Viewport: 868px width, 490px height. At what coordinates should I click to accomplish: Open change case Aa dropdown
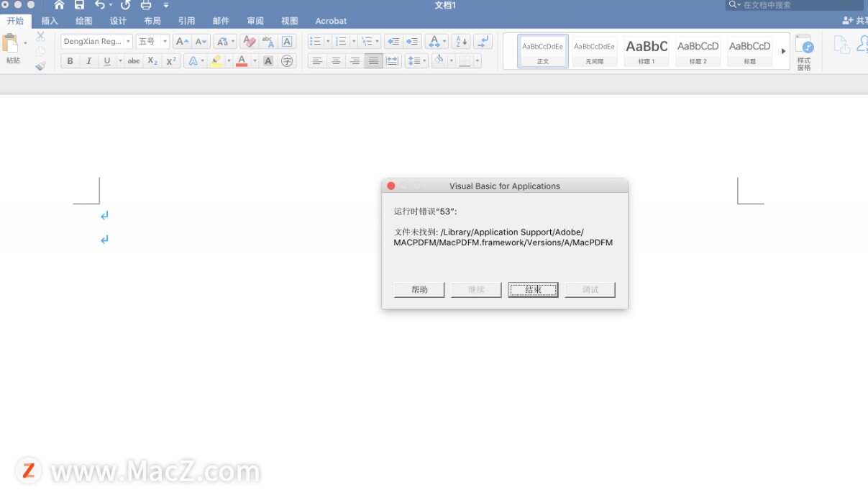point(225,42)
